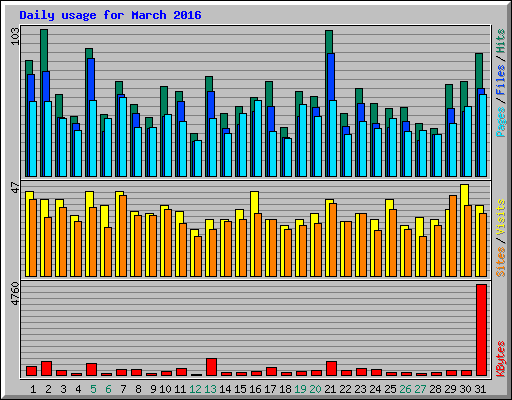Click the dark green Hits bar for day 2
Screen dimensions: 512x400
[x=44, y=50]
